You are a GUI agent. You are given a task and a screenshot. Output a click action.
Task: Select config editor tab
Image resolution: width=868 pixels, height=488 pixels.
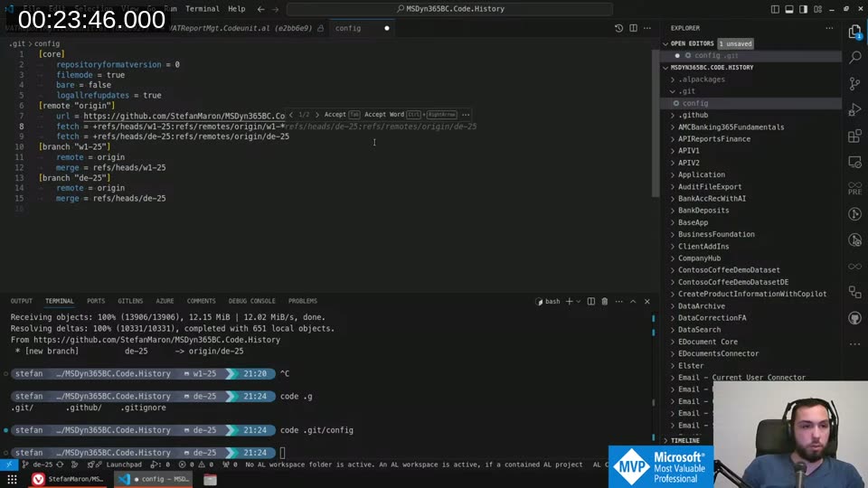click(362, 28)
